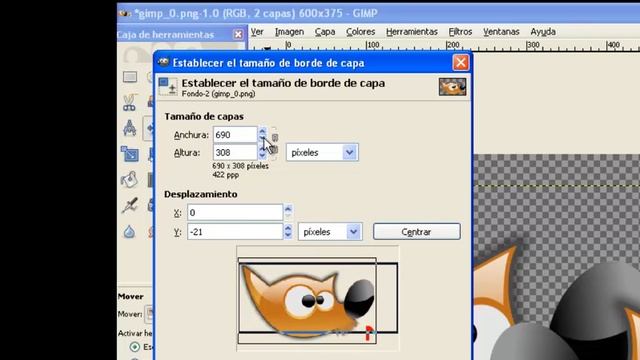Select the Ink tool in toolbox
Image resolution: width=640 pixels, height=360 pixels.
click(x=129, y=205)
